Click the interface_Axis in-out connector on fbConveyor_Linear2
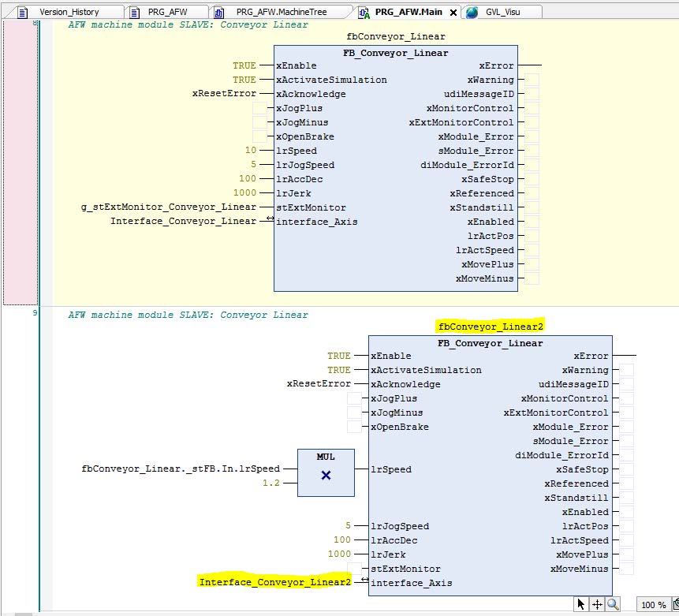Screen dimensions: 679x616 click(364, 581)
